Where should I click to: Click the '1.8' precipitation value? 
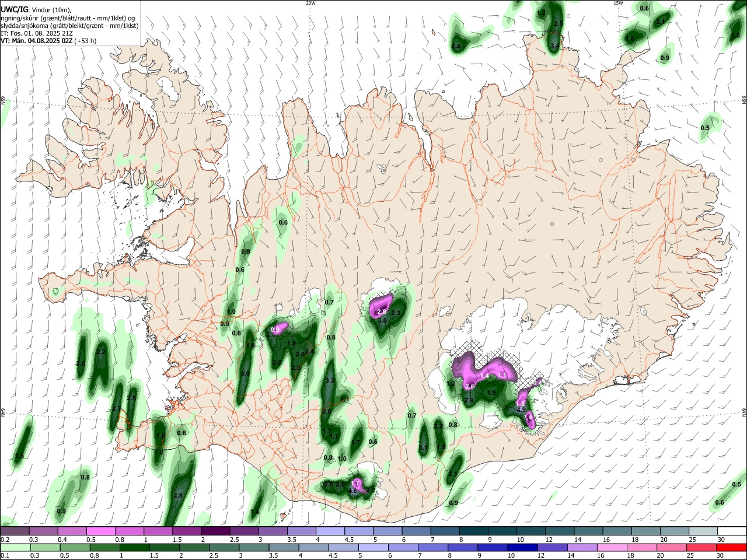tap(250, 345)
